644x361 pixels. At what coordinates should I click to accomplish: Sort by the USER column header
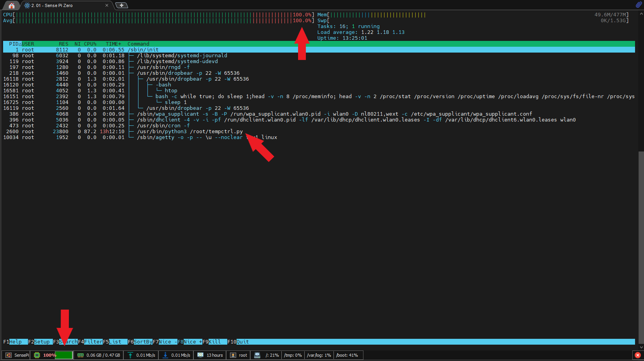point(28,44)
